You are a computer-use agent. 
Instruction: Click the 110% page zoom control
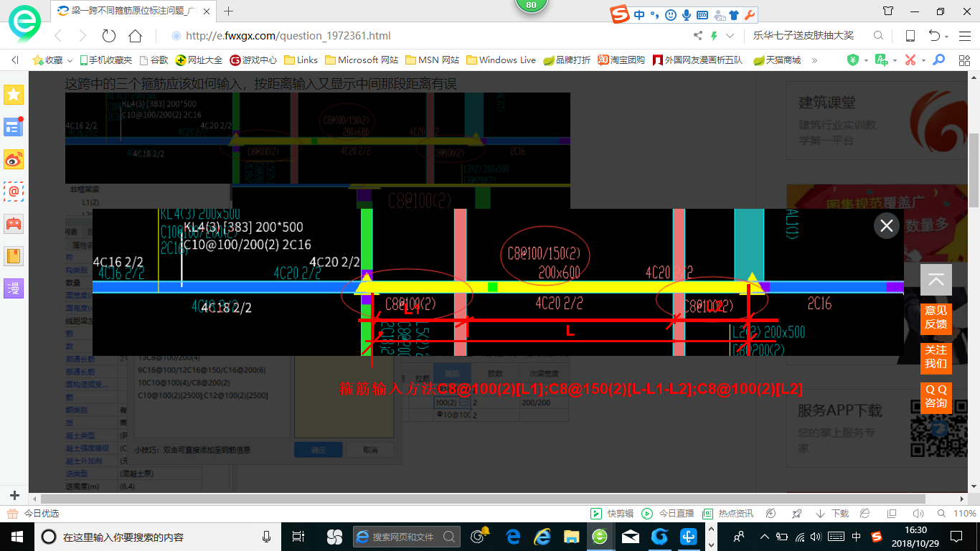coord(958,514)
